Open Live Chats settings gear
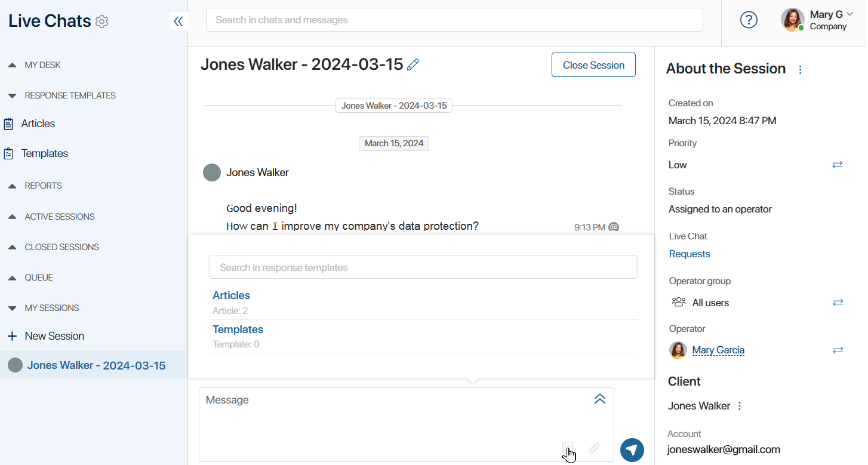The height and width of the screenshot is (465, 868). (102, 21)
